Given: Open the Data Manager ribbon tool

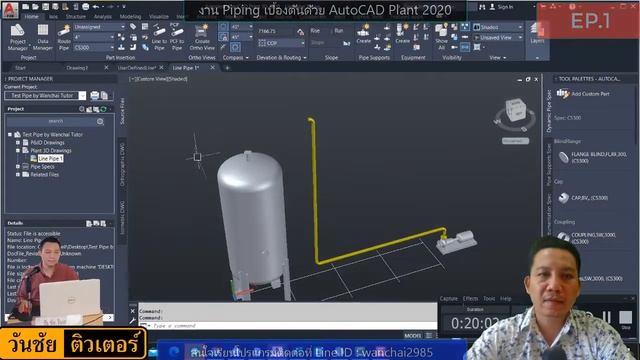Looking at the screenshot, I should [x=42, y=37].
